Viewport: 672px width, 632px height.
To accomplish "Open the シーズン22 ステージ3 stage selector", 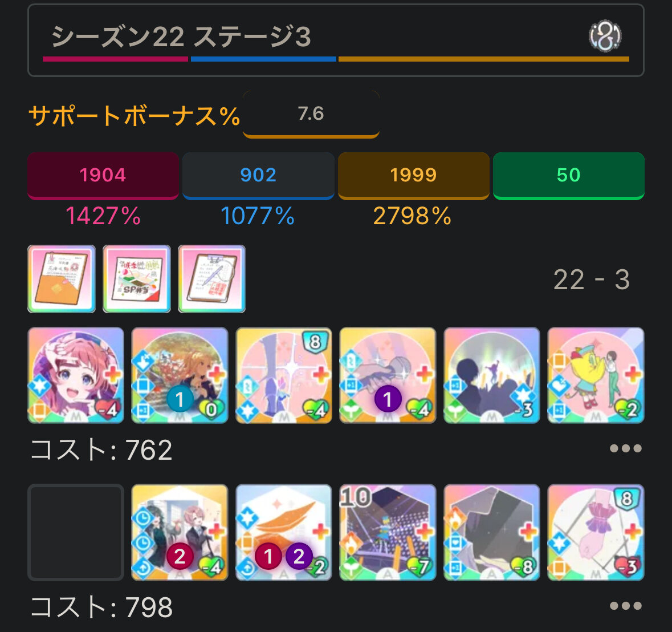I will coord(336,40).
